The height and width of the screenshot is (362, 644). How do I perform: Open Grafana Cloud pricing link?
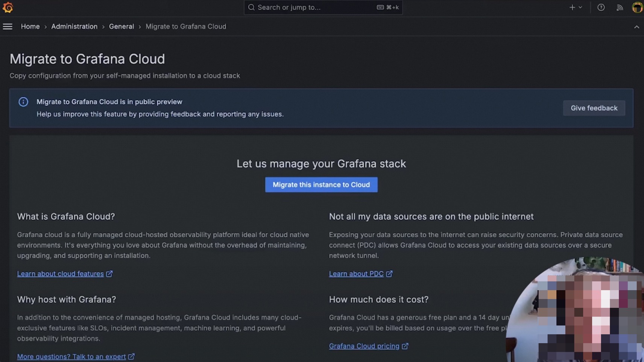(364, 346)
